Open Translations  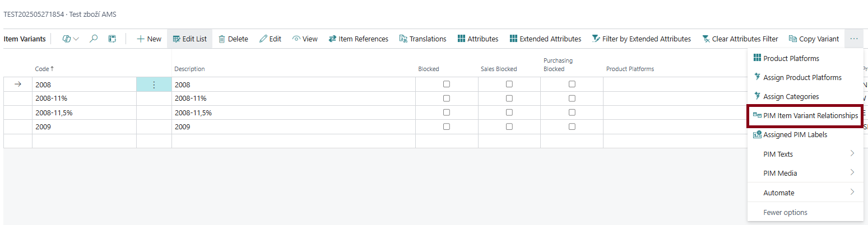[423, 39]
